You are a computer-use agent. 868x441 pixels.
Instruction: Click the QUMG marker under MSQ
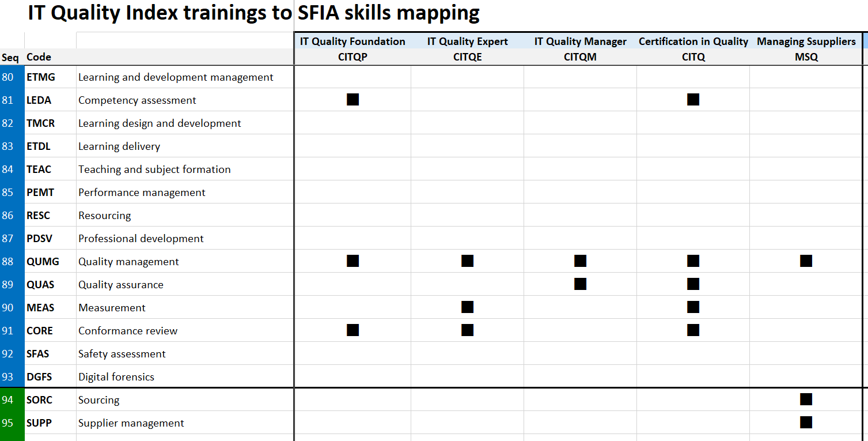pyautogui.click(x=806, y=261)
